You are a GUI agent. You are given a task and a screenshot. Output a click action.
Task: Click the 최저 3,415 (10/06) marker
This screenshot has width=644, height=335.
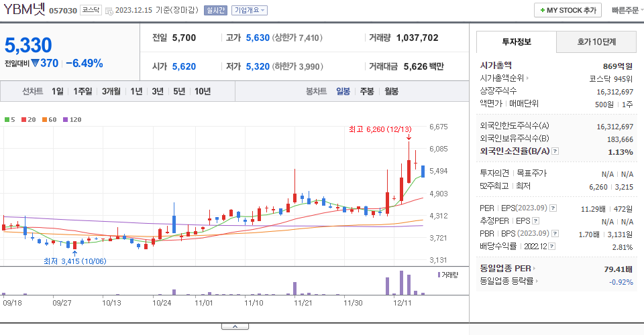[x=74, y=261]
